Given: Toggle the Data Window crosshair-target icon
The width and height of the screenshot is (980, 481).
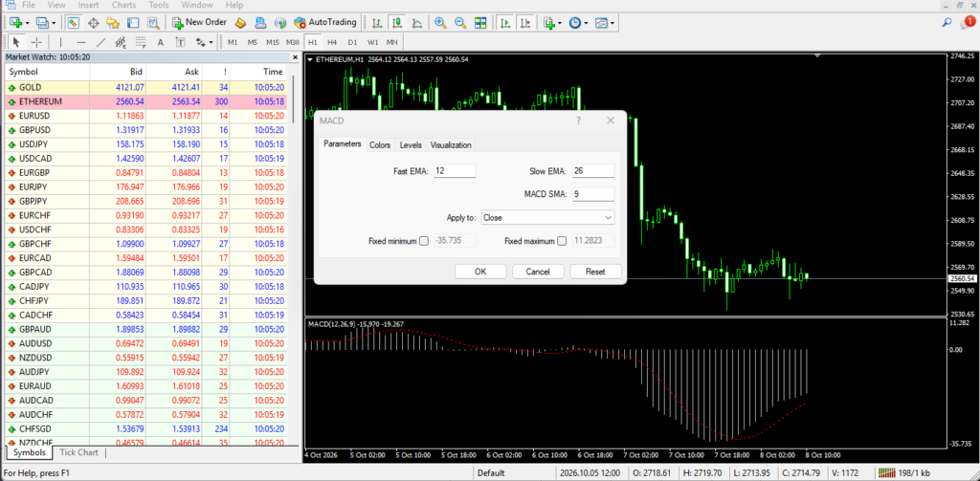Looking at the screenshot, I should tap(93, 23).
